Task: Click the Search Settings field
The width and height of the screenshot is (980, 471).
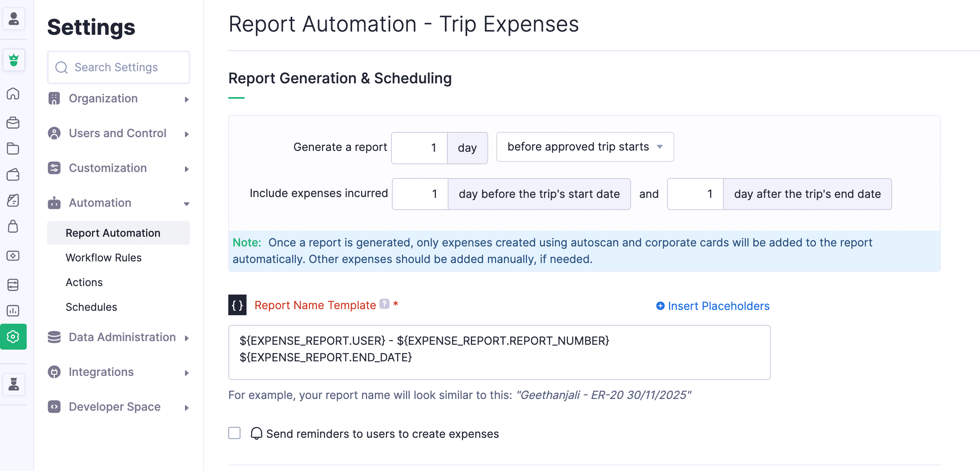Action: click(x=118, y=67)
